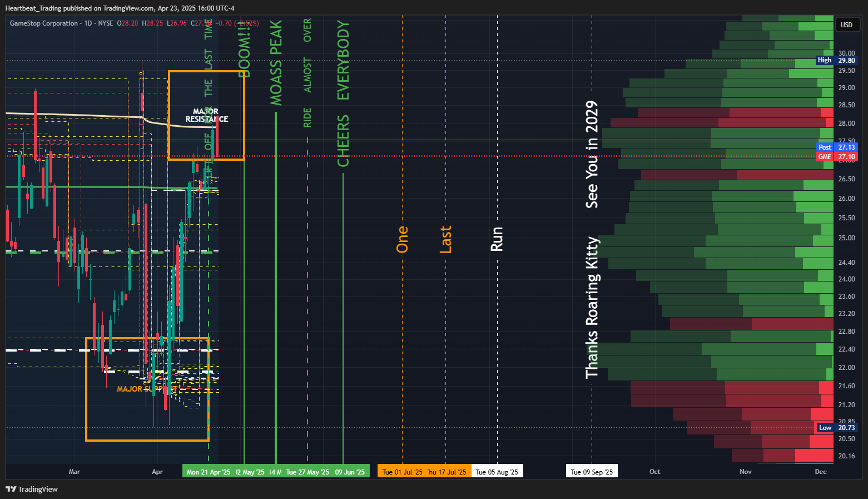
Task: Click the 20.50 price axis label
Action: point(846,439)
